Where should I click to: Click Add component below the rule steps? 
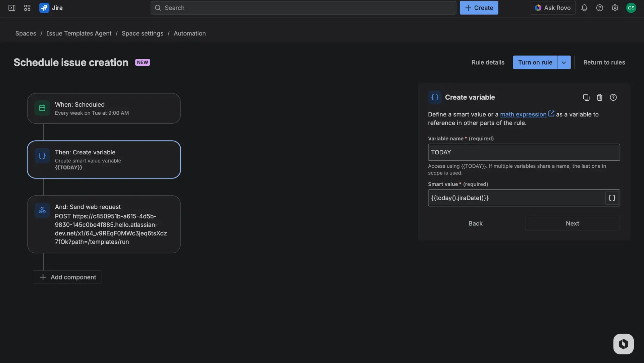point(67,277)
